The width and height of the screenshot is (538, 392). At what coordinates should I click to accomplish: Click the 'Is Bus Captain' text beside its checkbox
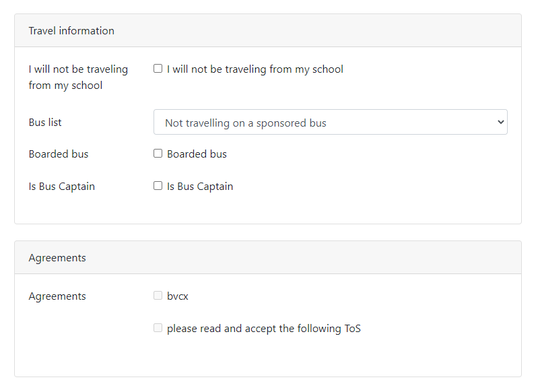point(200,187)
